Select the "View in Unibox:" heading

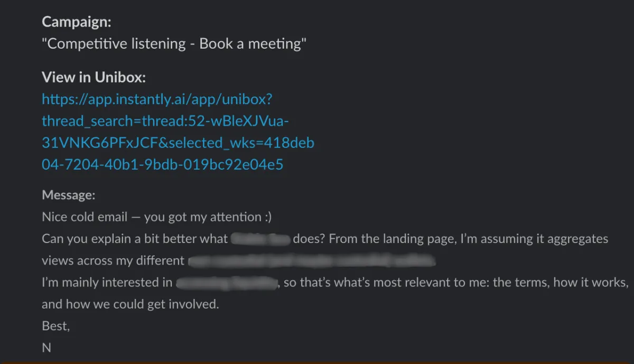(94, 77)
